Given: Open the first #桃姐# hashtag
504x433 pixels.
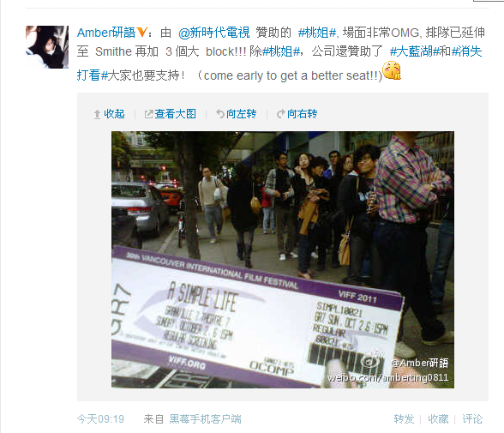Looking at the screenshot, I should coord(317,33).
